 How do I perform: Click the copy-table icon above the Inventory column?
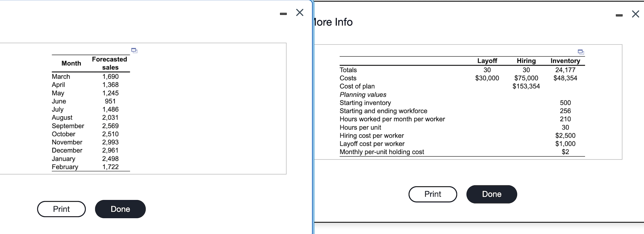pos(581,52)
